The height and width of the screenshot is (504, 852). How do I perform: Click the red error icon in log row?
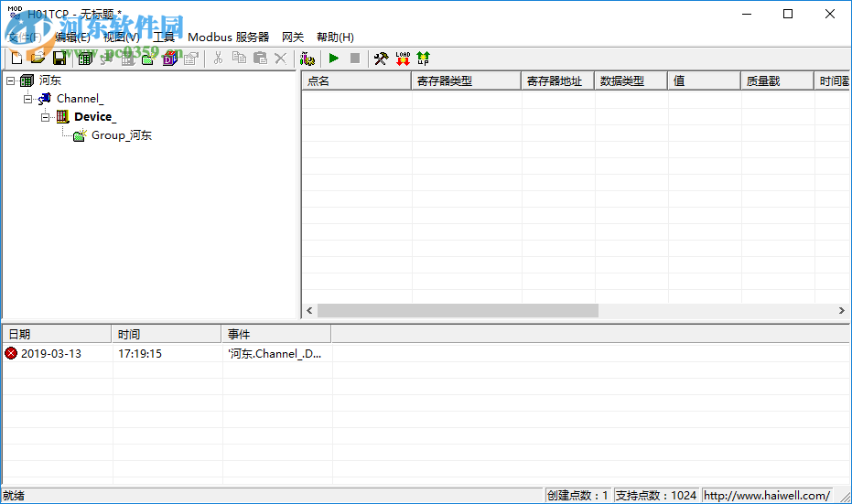pos(11,354)
